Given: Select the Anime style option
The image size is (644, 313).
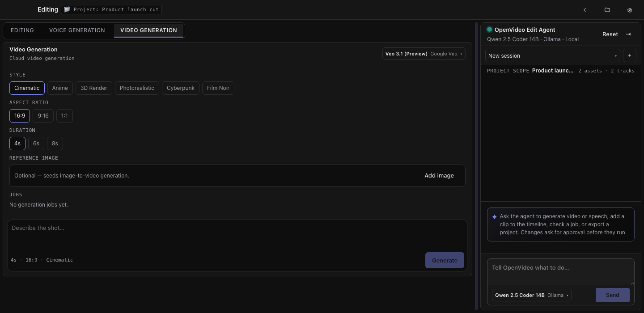Looking at the screenshot, I should (60, 88).
